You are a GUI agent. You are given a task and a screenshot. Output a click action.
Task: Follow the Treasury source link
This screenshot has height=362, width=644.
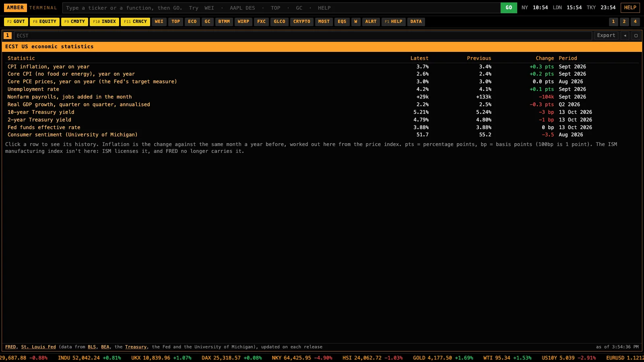tap(136, 347)
